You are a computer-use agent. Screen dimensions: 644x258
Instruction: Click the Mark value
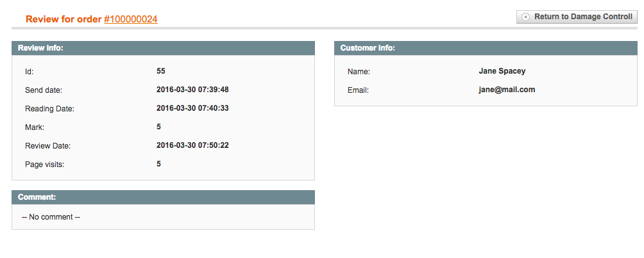tap(159, 127)
